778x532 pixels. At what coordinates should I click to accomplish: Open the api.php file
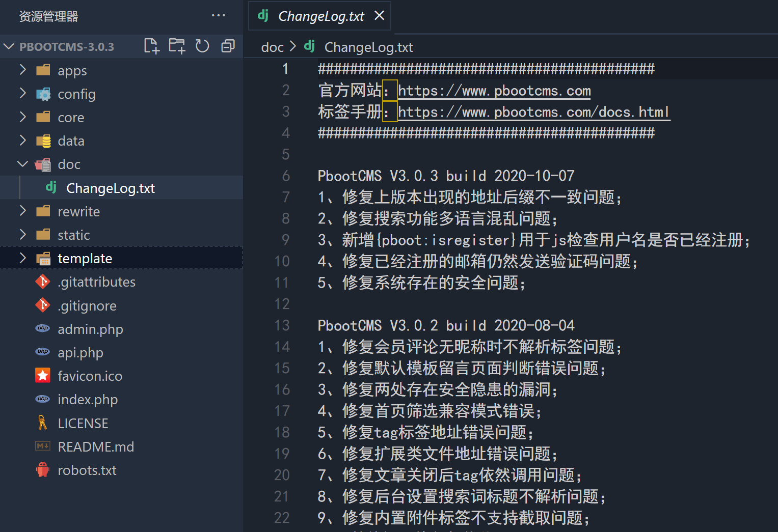pyautogui.click(x=81, y=352)
